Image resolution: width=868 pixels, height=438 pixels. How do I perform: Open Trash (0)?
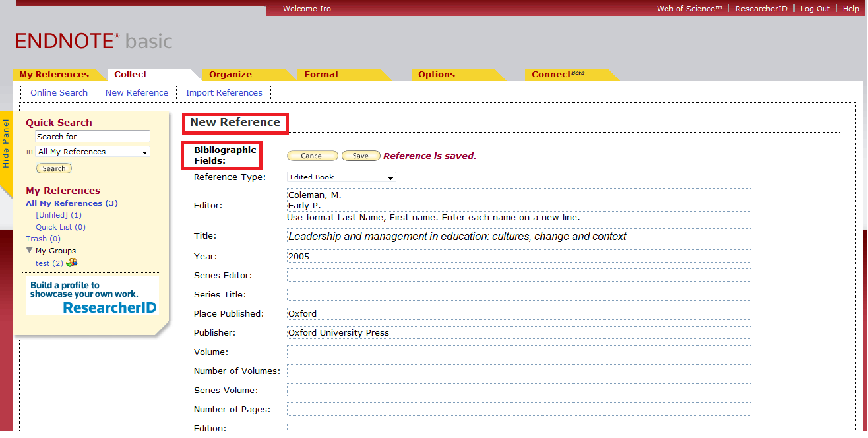point(43,239)
